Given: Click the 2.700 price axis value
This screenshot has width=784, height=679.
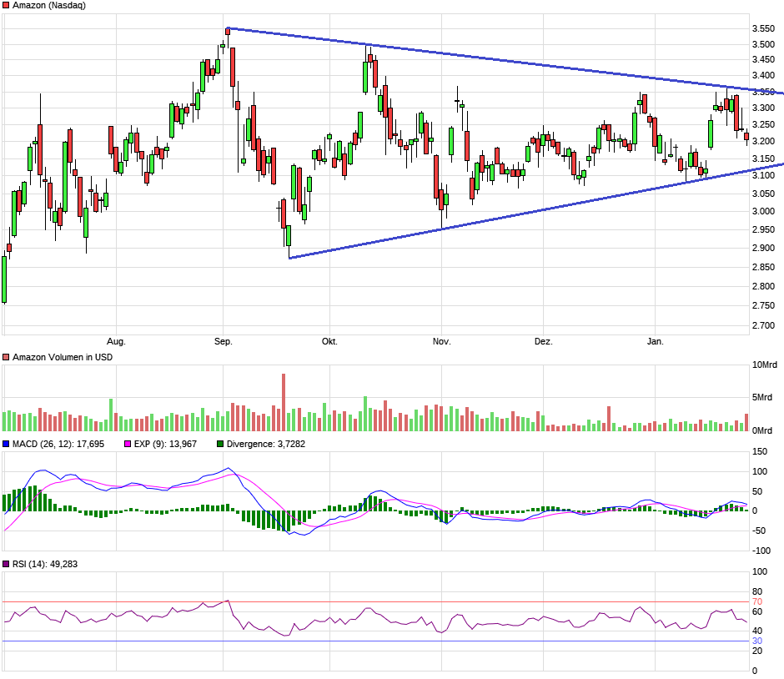Looking at the screenshot, I should point(763,325).
